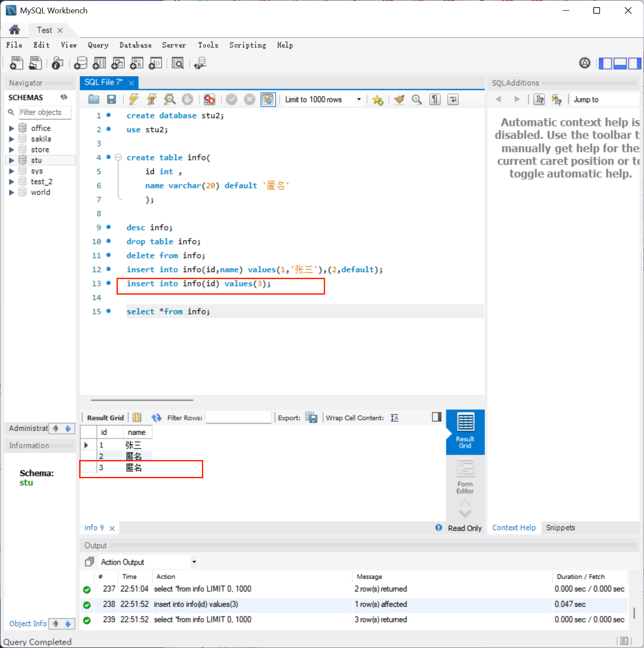Image resolution: width=644 pixels, height=648 pixels.
Task: Open a script file folder icon
Action: pos(94,100)
